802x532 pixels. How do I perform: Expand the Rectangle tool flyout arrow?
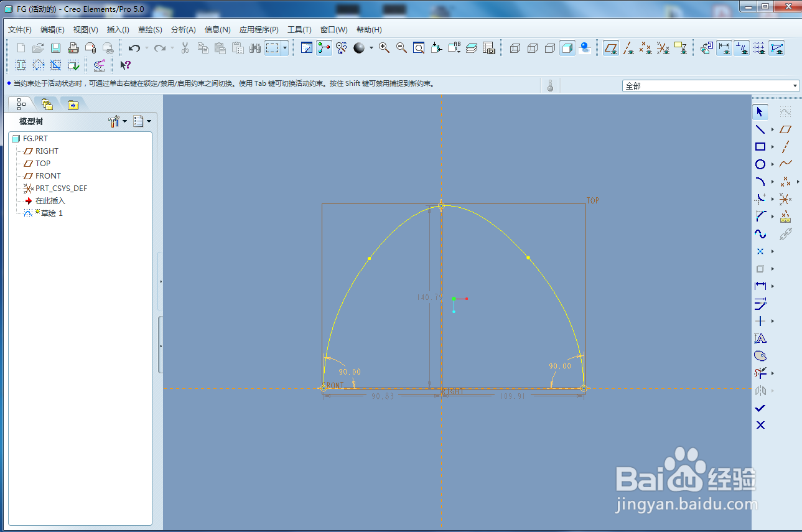(772, 147)
